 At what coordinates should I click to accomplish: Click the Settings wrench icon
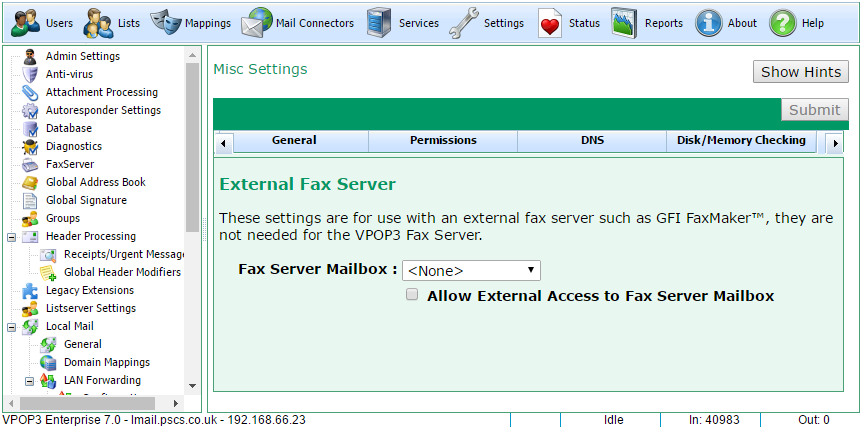(463, 23)
